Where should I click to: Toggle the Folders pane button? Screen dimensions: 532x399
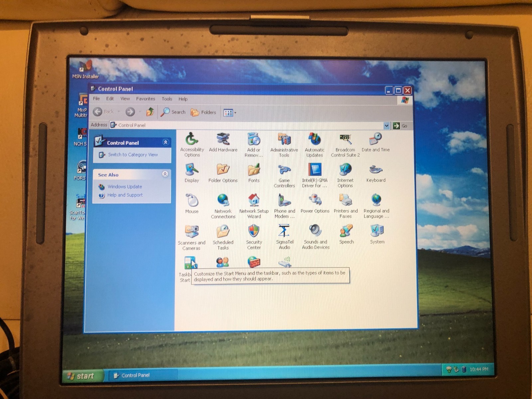[x=203, y=112]
